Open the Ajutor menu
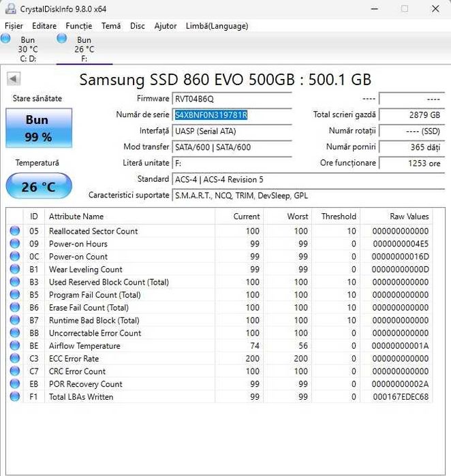The image size is (451, 476). click(166, 26)
